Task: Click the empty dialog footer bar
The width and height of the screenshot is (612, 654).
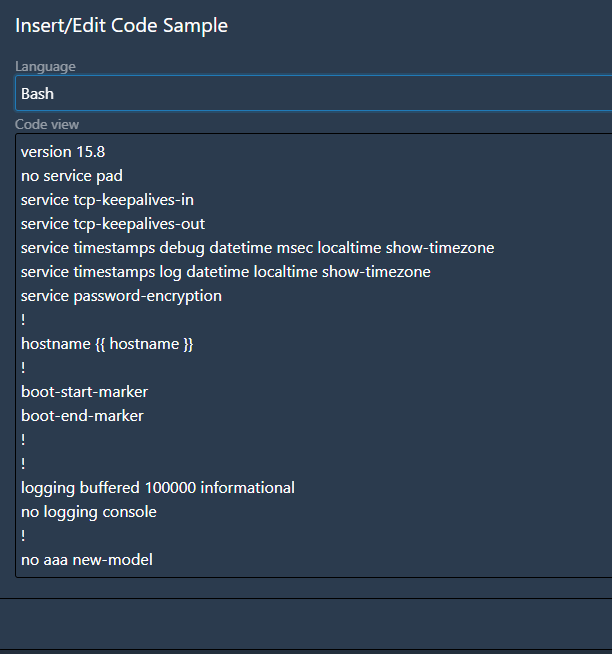Action: click(306, 624)
